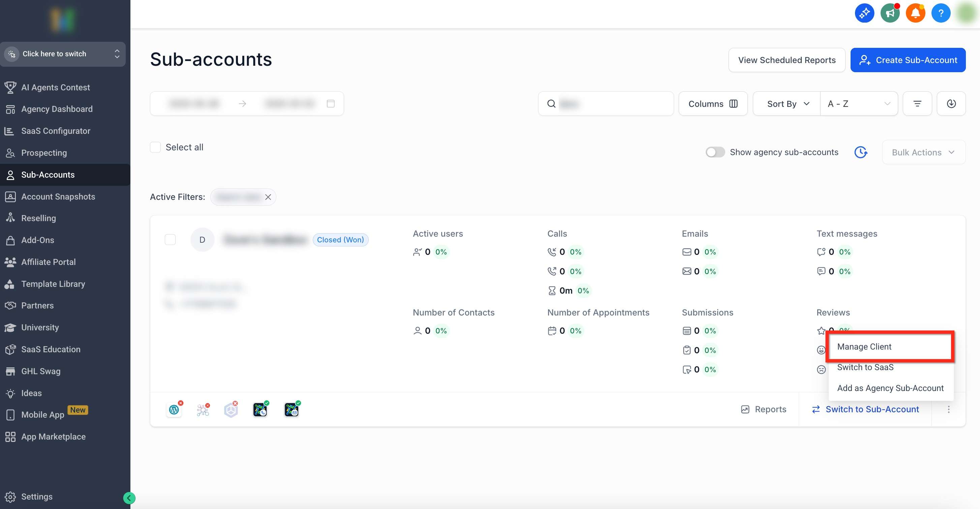Expand the Bulk Actions dropdown

point(924,152)
